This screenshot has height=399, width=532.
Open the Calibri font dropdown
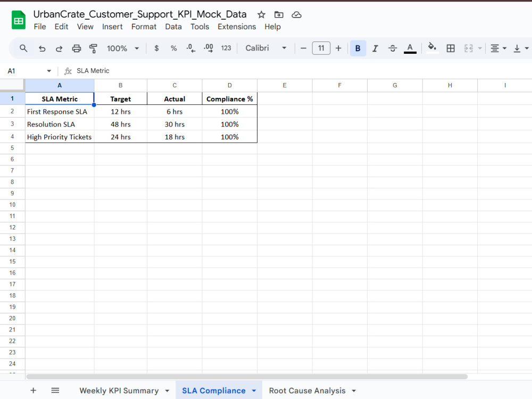click(x=265, y=48)
